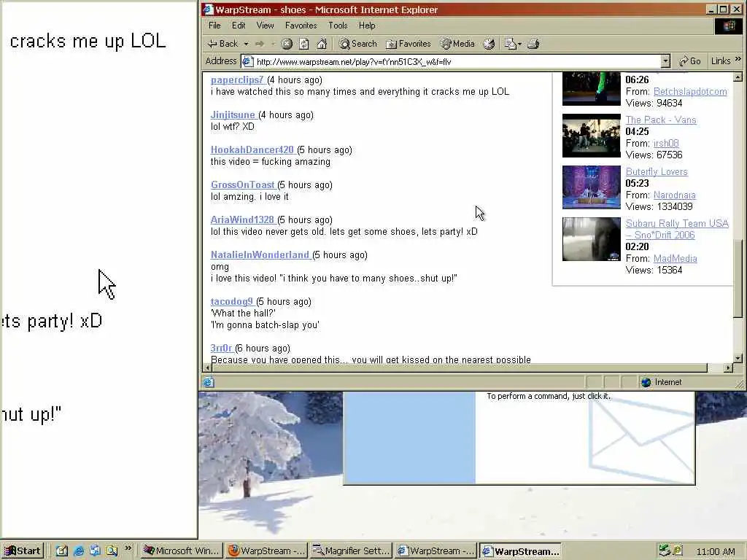Open GrossOnToast user profile link
747x560 pixels.
242,184
